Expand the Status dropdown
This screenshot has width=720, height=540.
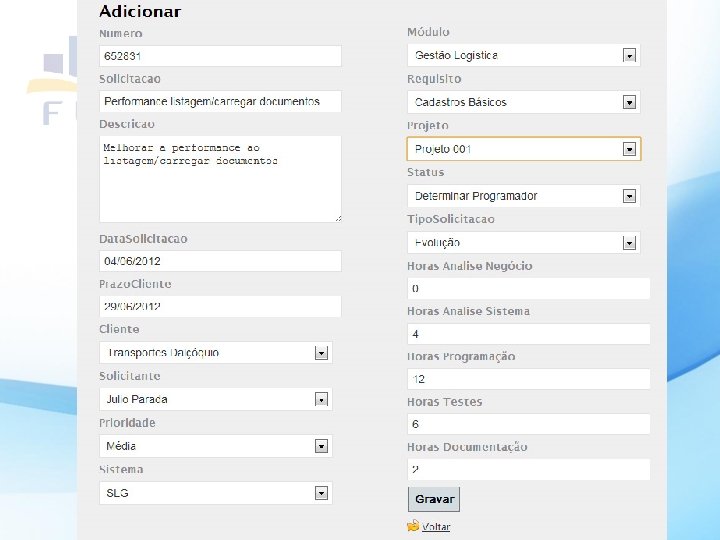tap(524, 196)
